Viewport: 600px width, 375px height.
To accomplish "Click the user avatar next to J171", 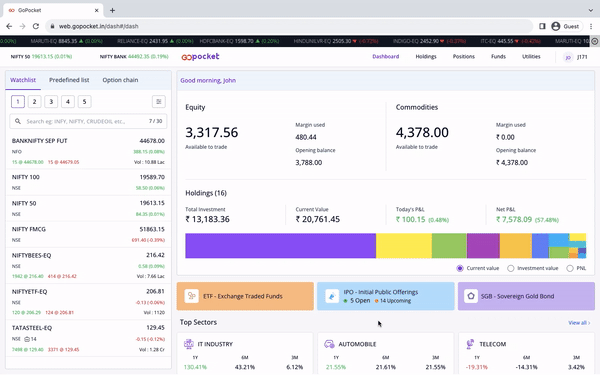I will click(568, 57).
